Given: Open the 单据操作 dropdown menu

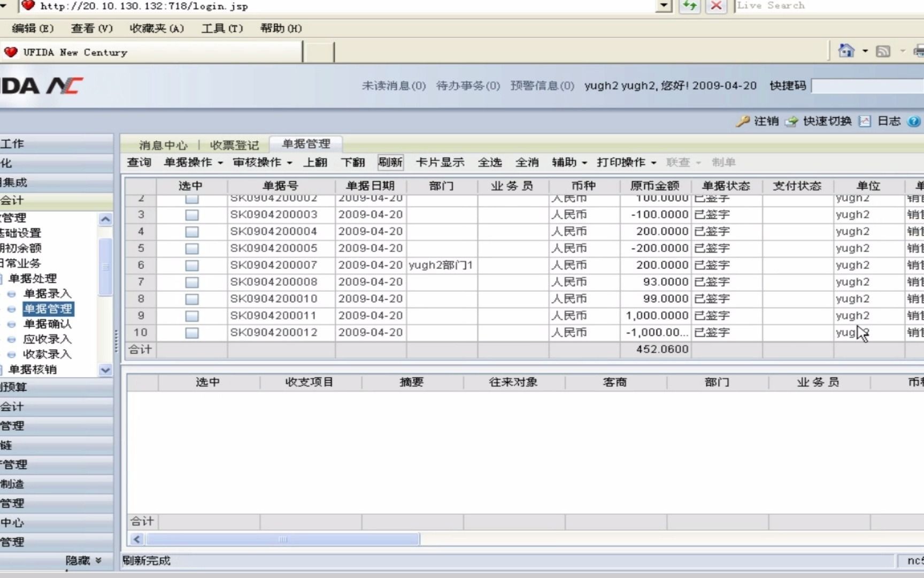Looking at the screenshot, I should [194, 162].
